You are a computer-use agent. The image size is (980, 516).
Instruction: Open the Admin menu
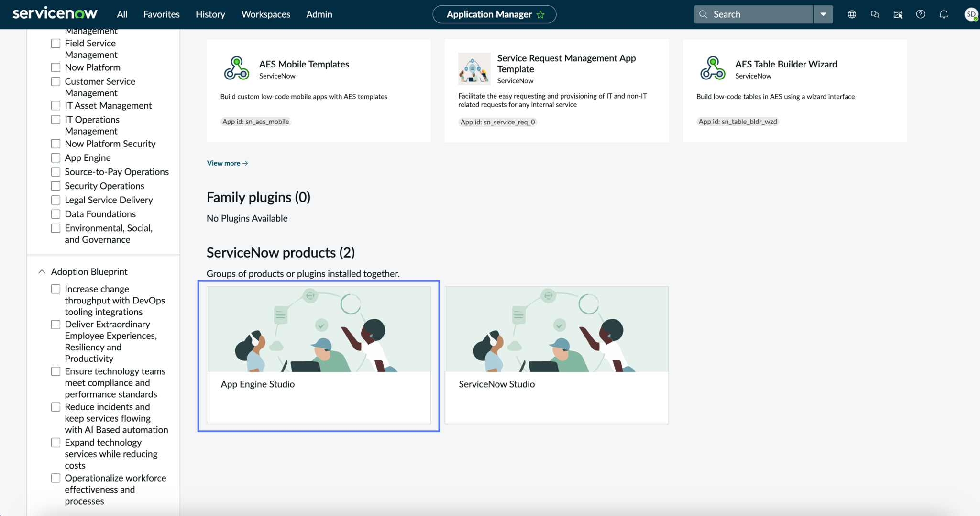319,14
